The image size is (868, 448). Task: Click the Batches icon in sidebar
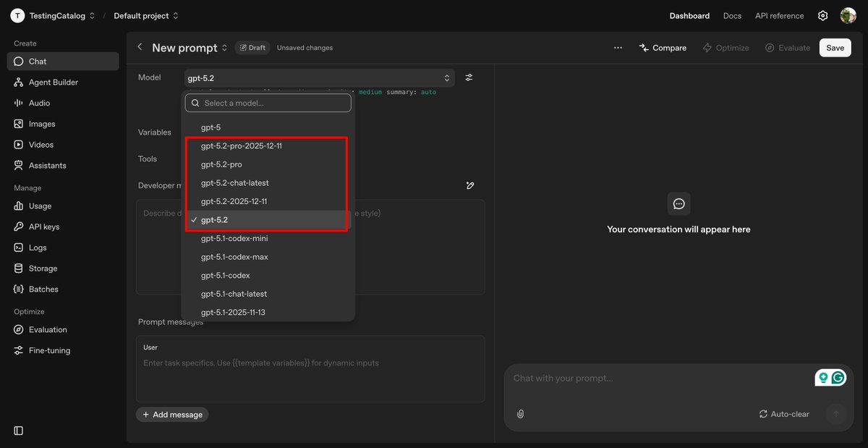point(19,289)
